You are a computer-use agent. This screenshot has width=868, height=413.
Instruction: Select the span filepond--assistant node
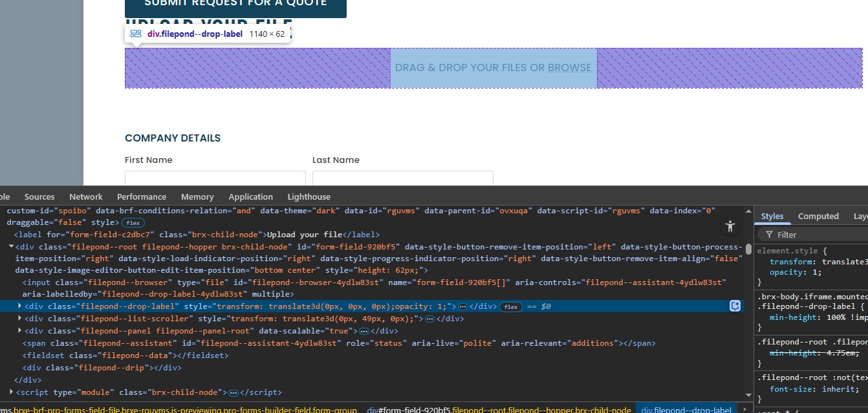tap(339, 343)
